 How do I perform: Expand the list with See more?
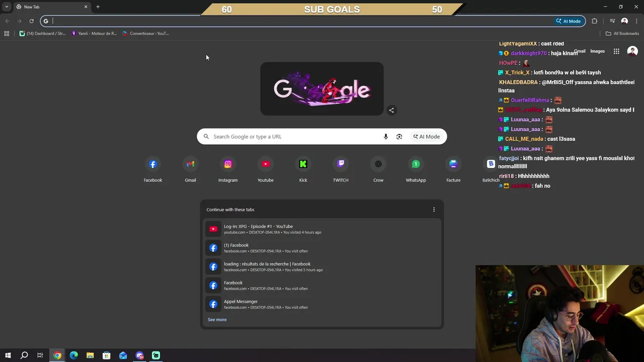217,320
